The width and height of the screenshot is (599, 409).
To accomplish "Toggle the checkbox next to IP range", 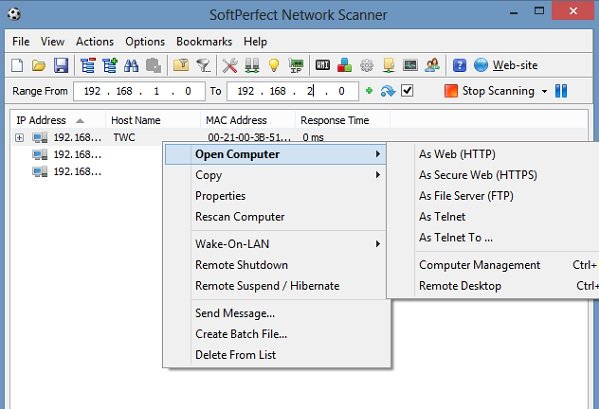I will (407, 91).
